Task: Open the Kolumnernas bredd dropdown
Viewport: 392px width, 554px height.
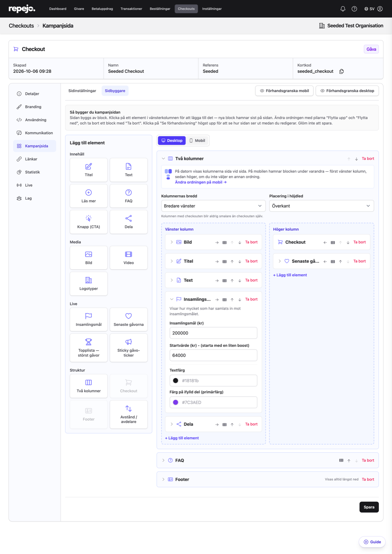Action: [213, 206]
